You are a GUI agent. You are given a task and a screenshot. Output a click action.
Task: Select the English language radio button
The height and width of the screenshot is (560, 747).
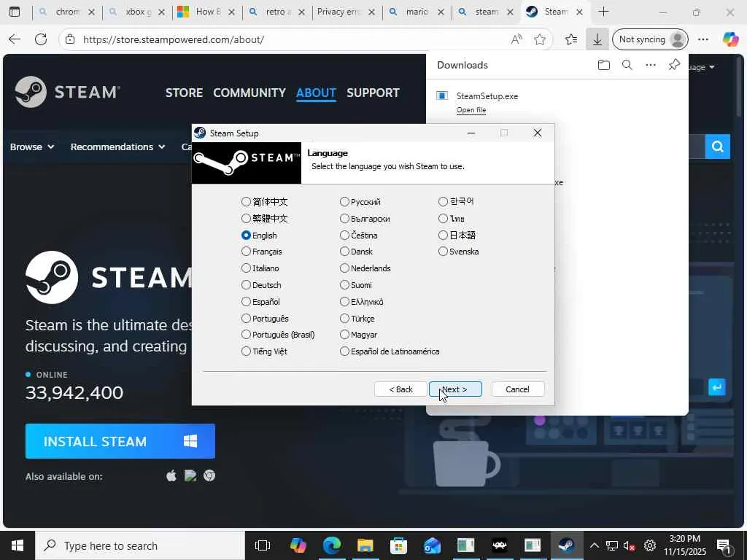pos(246,236)
